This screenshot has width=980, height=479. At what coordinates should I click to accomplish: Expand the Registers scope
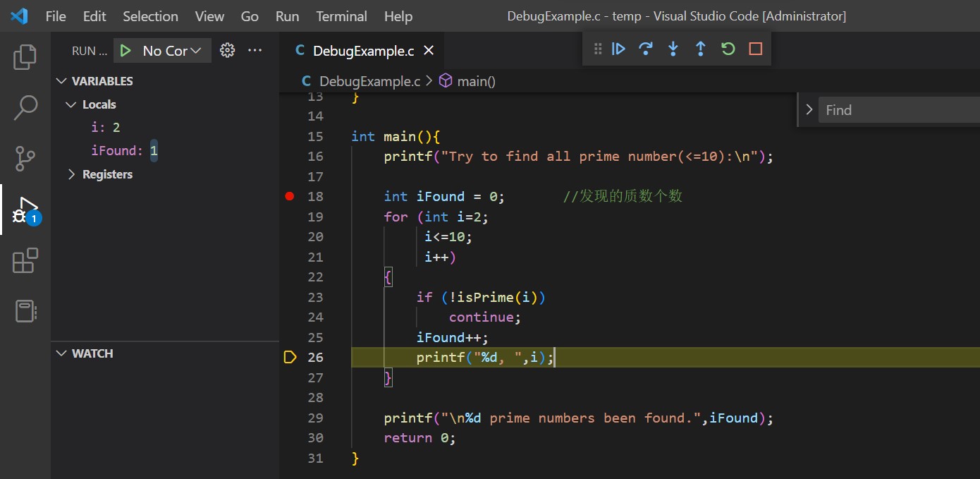pyautogui.click(x=71, y=174)
